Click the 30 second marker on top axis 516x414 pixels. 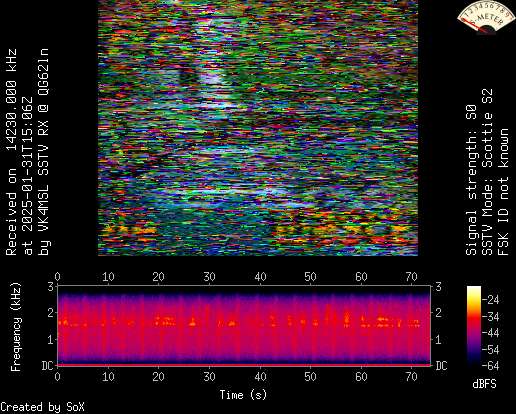209,277
